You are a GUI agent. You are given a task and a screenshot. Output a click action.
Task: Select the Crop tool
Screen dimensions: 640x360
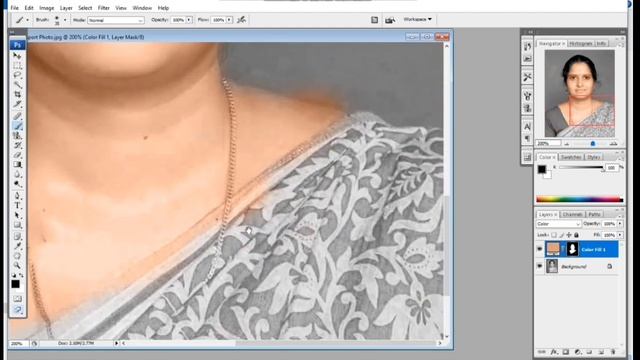click(17, 95)
